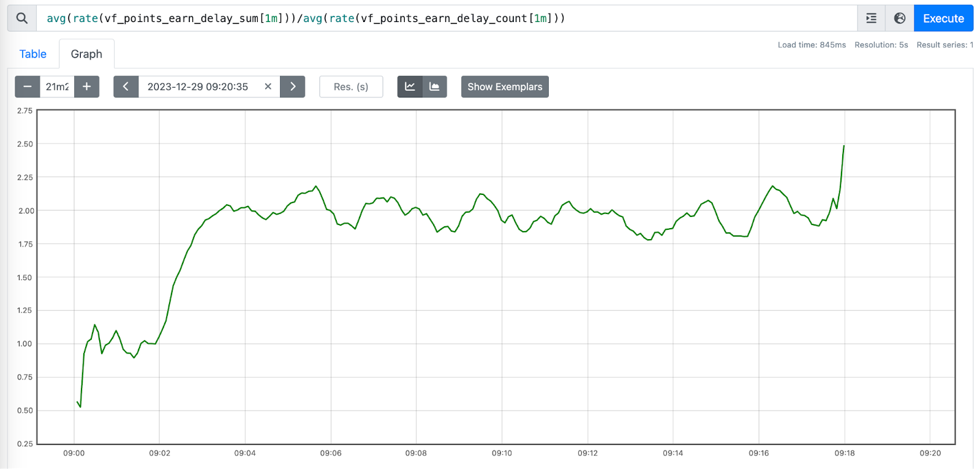This screenshot has width=980, height=469.
Task: Click the graph line's lowest point near 09:00
Action: point(80,406)
